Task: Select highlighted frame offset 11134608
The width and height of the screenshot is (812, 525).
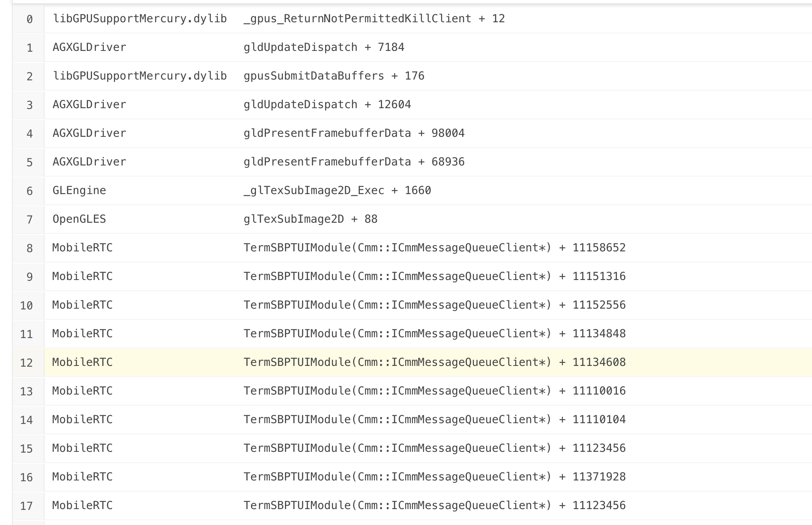Action: (434, 362)
